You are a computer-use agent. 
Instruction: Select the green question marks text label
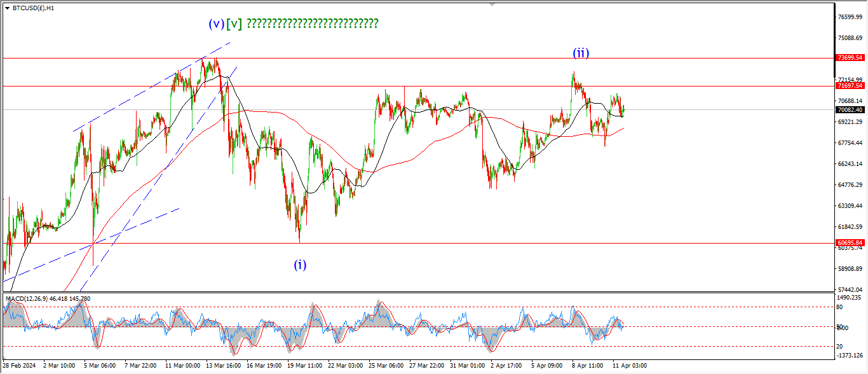tap(312, 24)
